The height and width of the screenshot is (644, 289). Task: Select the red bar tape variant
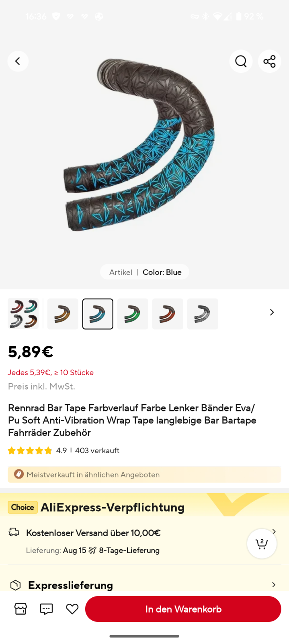[x=168, y=314]
